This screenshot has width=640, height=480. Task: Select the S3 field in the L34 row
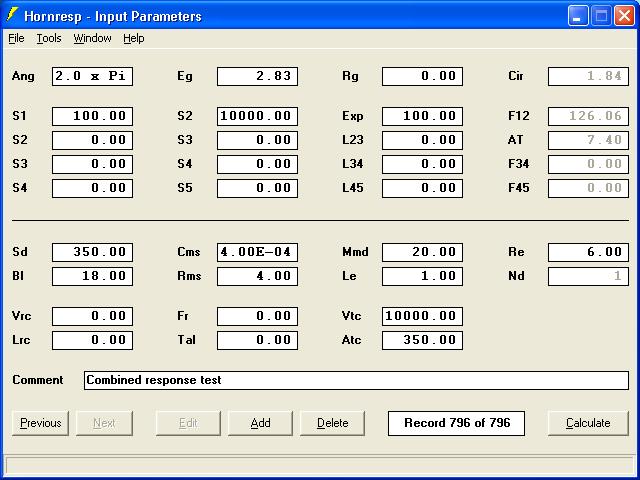pos(92,164)
